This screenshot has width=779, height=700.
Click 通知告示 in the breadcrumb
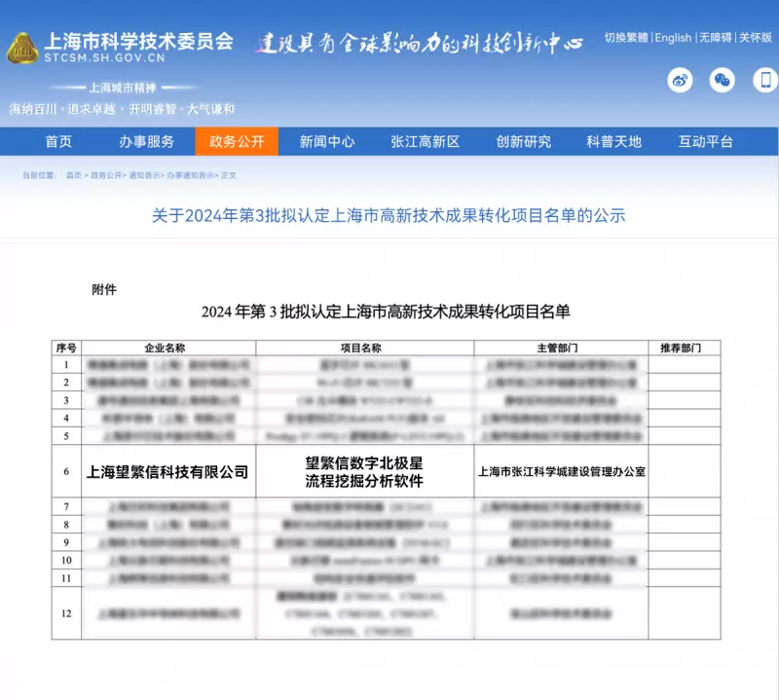(144, 175)
